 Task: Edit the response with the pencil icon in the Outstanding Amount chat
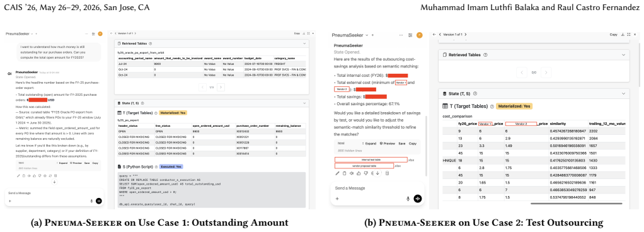click(x=18, y=175)
